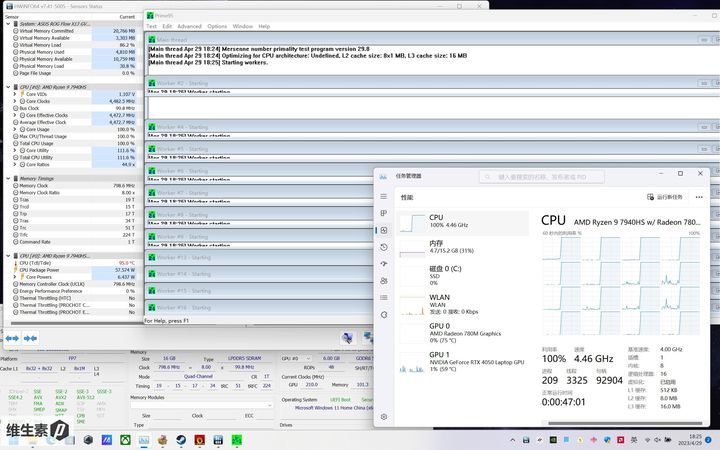Click the 运行新任务 run new task button
The height and width of the screenshot is (450, 720).
pos(664,197)
